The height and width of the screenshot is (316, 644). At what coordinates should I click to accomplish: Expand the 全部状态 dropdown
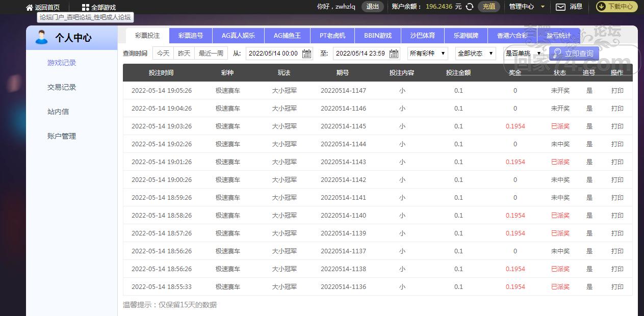[475, 54]
